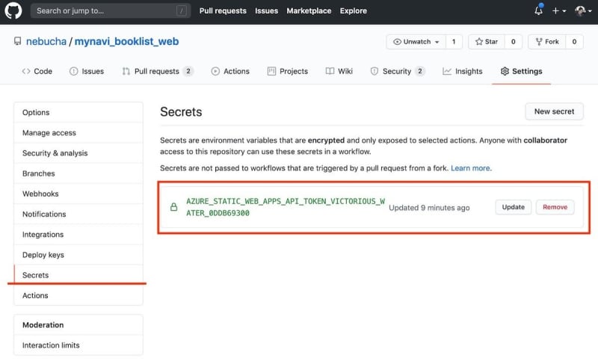Go to Marketplace
598x364 pixels.
(309, 10)
